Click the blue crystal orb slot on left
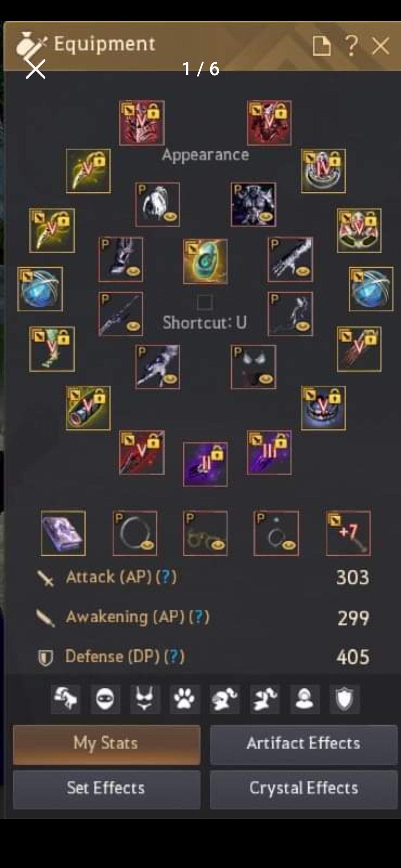Image resolution: width=401 pixels, height=868 pixels. click(40, 289)
